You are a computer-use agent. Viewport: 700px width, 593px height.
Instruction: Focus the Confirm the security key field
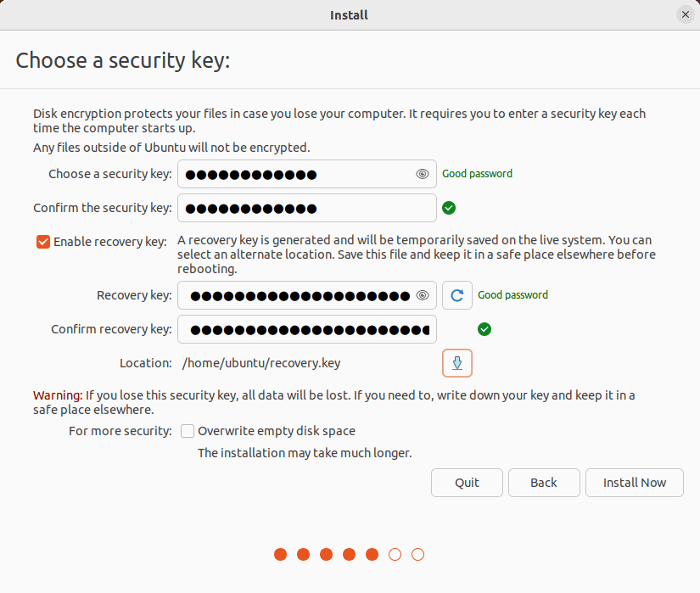coord(305,208)
